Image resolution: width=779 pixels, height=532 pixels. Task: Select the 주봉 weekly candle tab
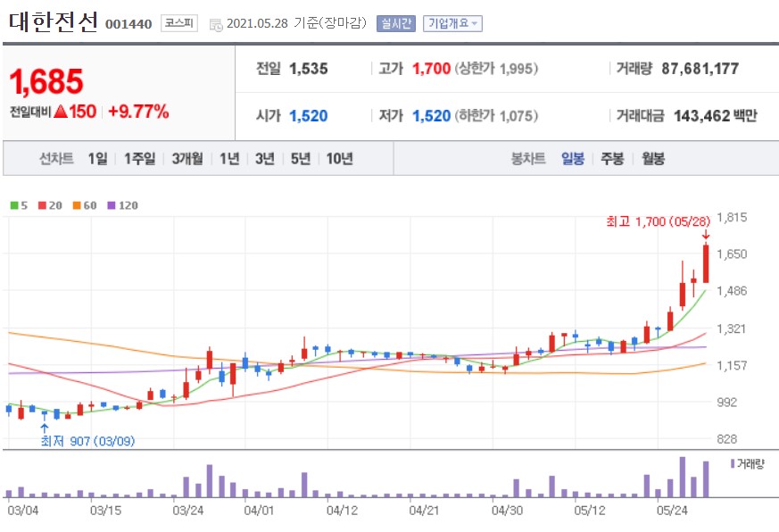tap(612, 159)
